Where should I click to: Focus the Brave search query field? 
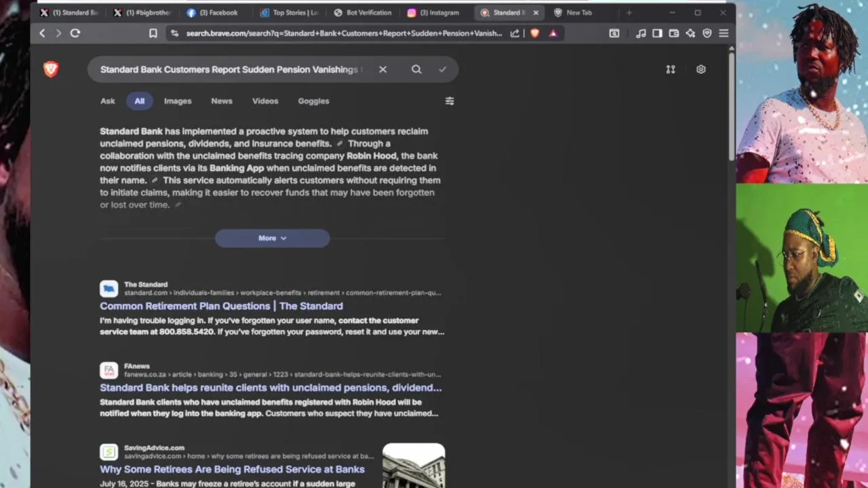pos(231,69)
